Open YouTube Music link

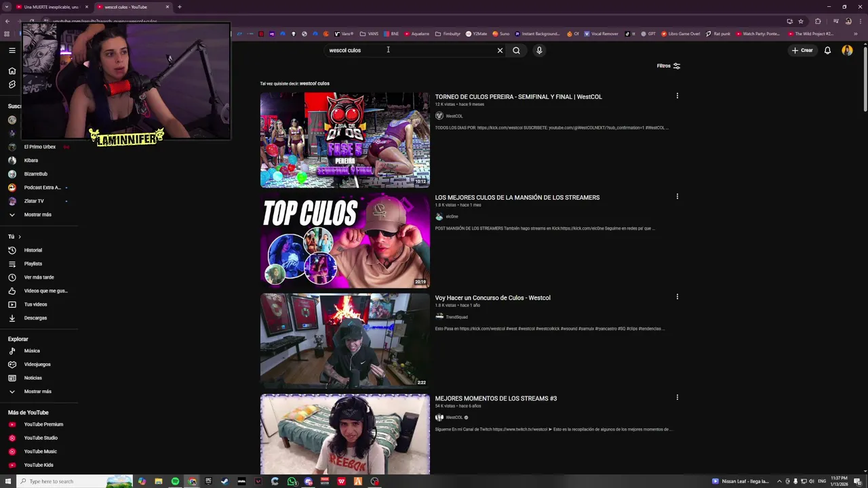[39, 451]
